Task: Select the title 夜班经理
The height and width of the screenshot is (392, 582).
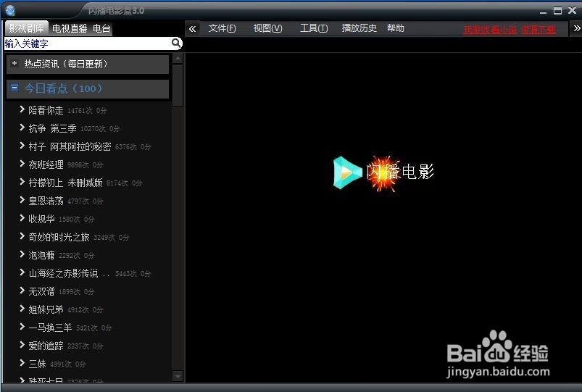Action: (x=46, y=164)
